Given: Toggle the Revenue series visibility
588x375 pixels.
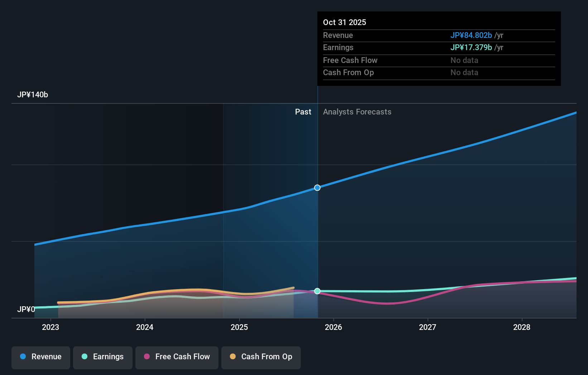Looking at the screenshot, I should click(40, 357).
